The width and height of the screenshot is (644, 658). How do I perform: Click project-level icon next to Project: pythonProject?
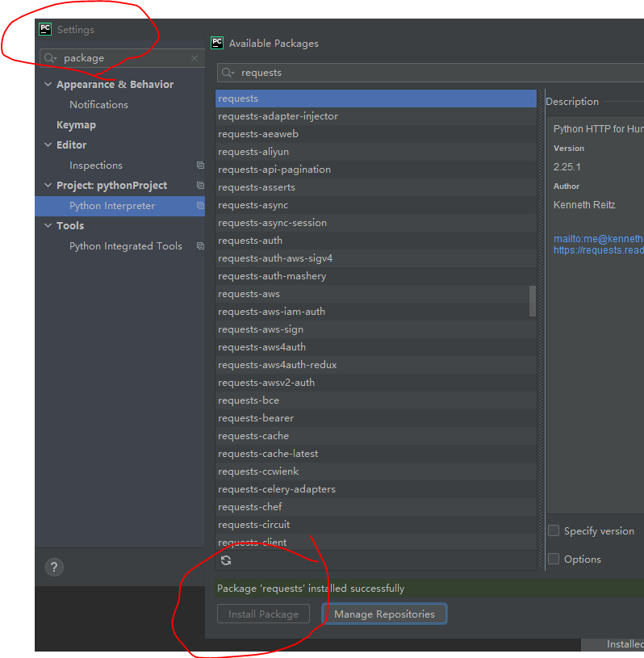coord(200,186)
